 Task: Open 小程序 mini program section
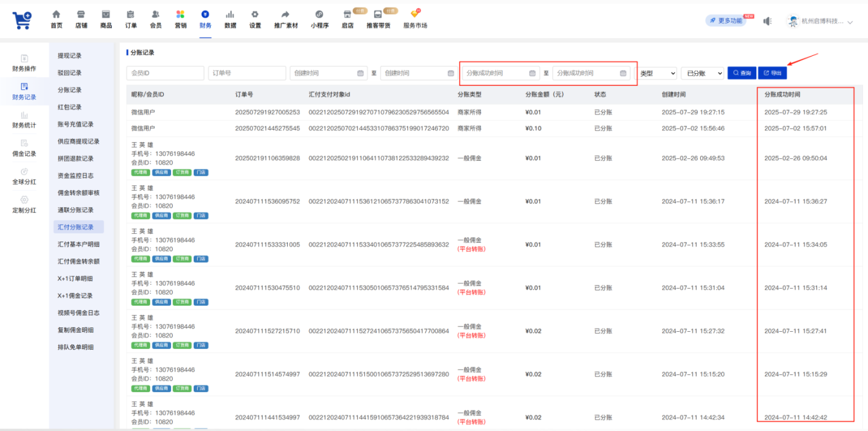pos(320,20)
